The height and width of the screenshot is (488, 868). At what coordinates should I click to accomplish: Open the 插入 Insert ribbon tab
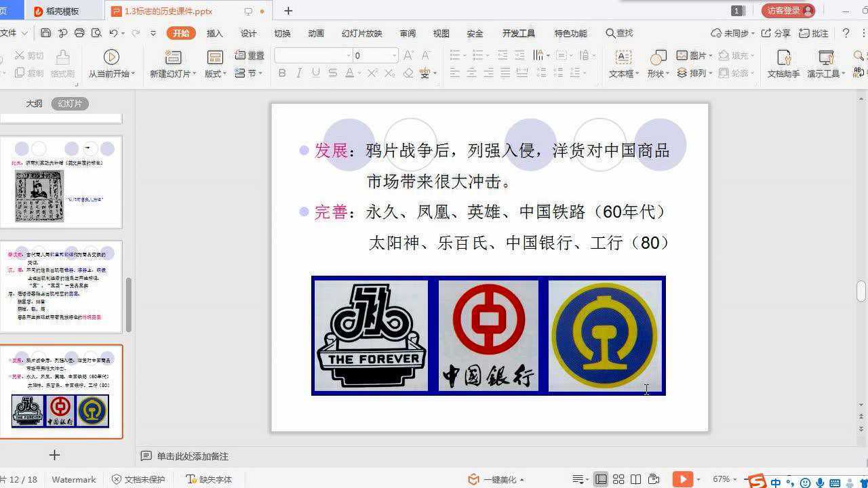[214, 33]
